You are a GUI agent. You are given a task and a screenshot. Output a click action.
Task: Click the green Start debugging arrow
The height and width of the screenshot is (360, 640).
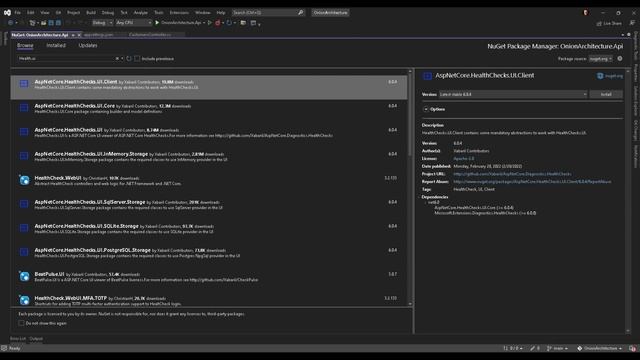point(157,23)
